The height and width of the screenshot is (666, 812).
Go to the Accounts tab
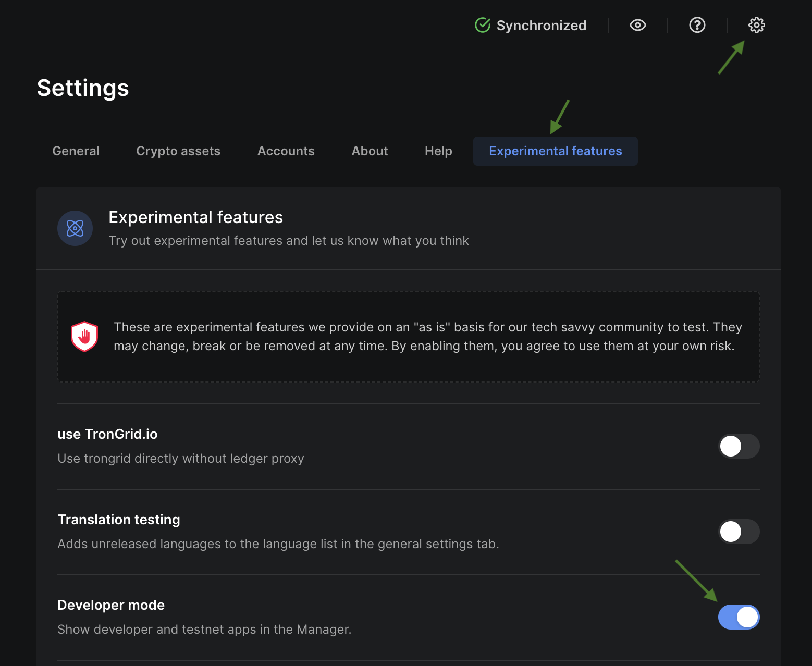[286, 151]
